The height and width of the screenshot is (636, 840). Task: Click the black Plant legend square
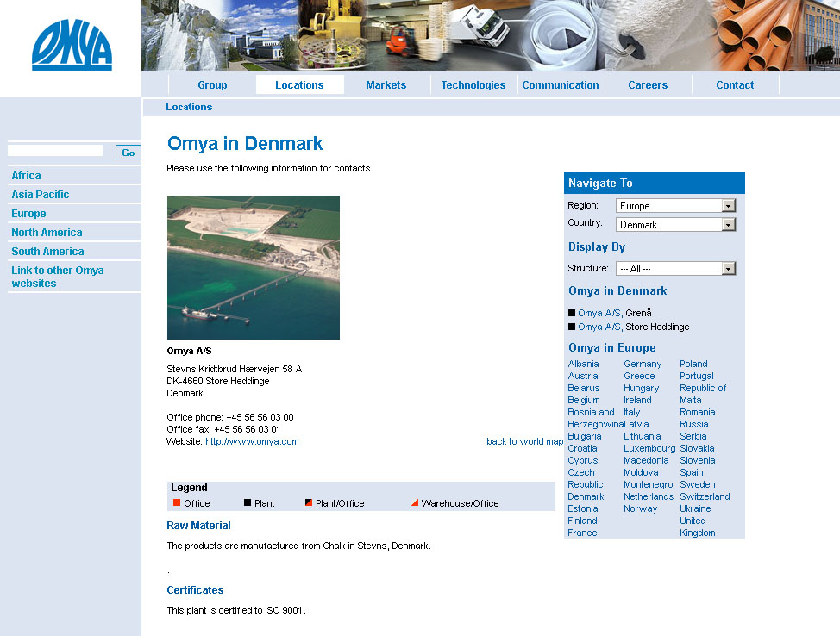[248, 502]
